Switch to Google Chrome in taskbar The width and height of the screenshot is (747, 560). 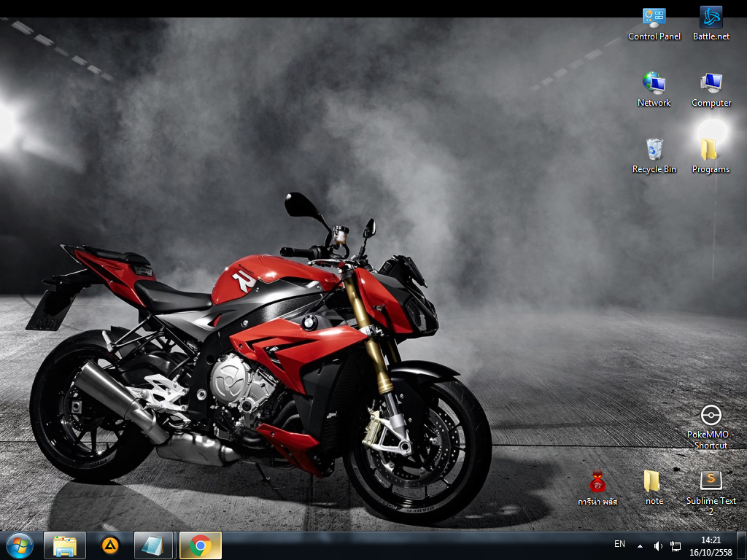[201, 545]
